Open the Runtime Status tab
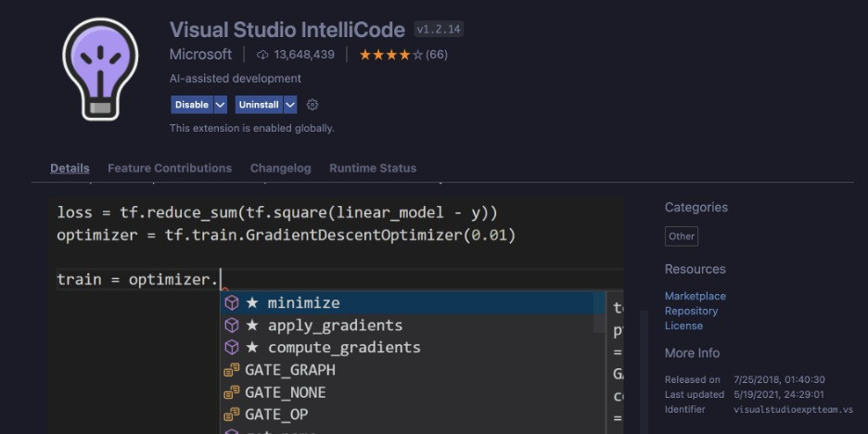 coord(373,168)
